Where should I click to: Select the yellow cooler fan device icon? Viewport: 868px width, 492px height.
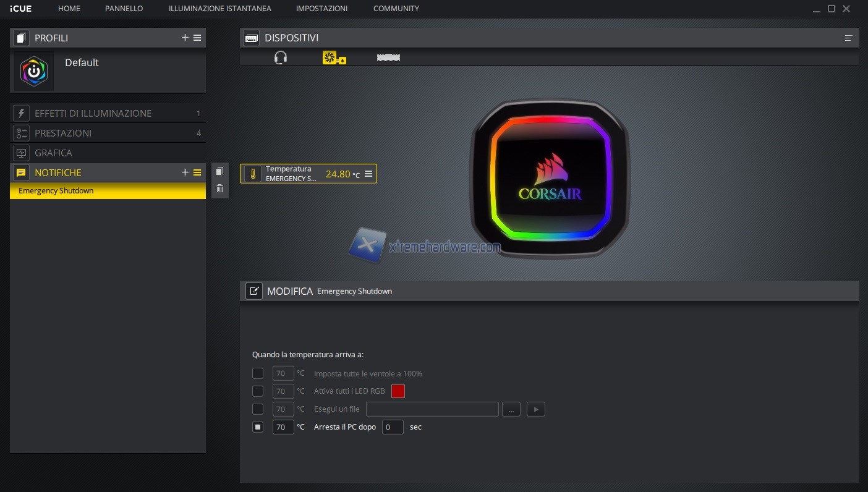[334, 57]
